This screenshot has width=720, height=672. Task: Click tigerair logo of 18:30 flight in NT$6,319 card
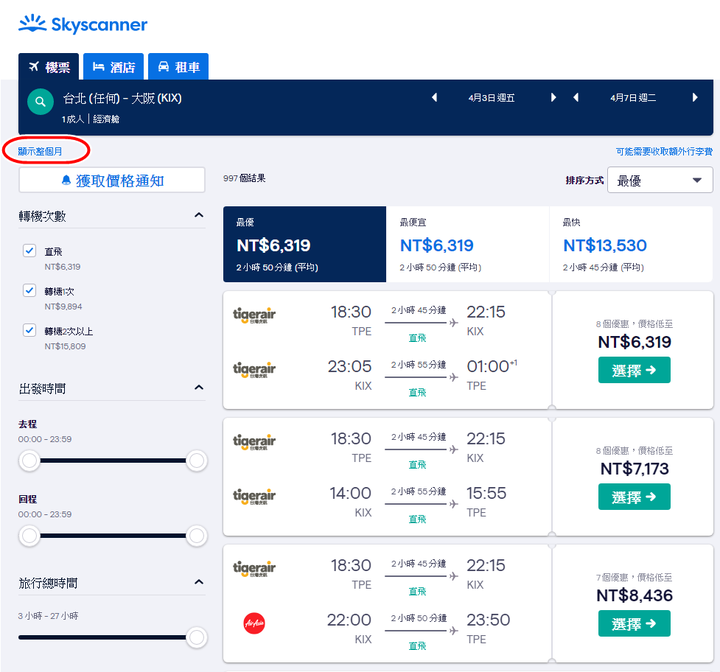pos(254,315)
